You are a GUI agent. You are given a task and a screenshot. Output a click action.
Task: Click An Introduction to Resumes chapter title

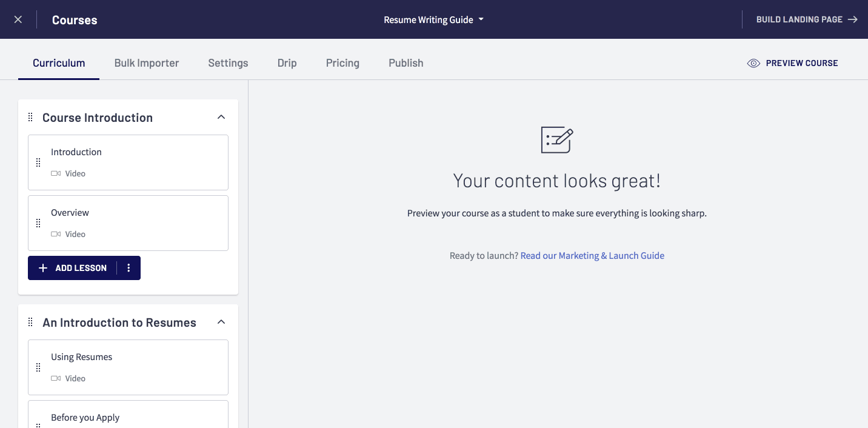pyautogui.click(x=119, y=323)
